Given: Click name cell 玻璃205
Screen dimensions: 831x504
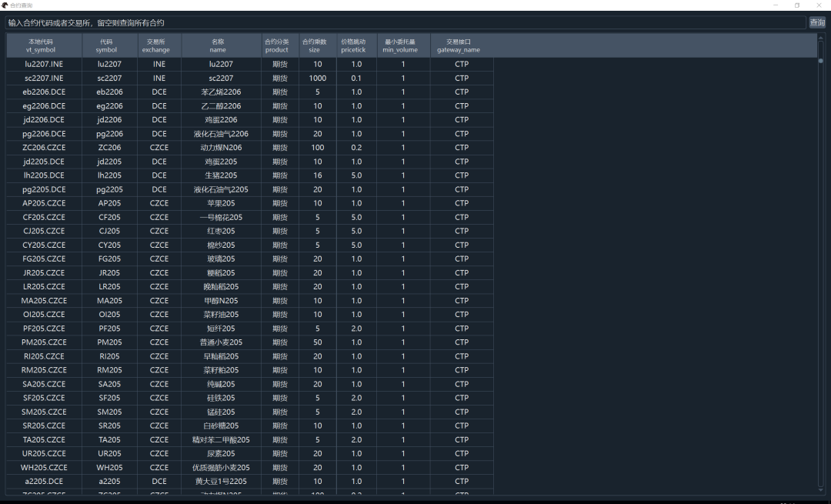Looking at the screenshot, I should coord(221,259).
